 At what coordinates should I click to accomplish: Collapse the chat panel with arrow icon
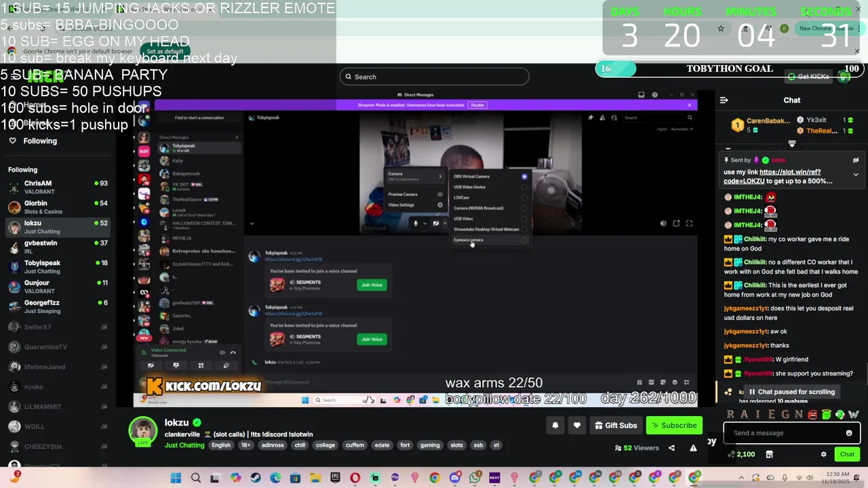click(x=724, y=100)
